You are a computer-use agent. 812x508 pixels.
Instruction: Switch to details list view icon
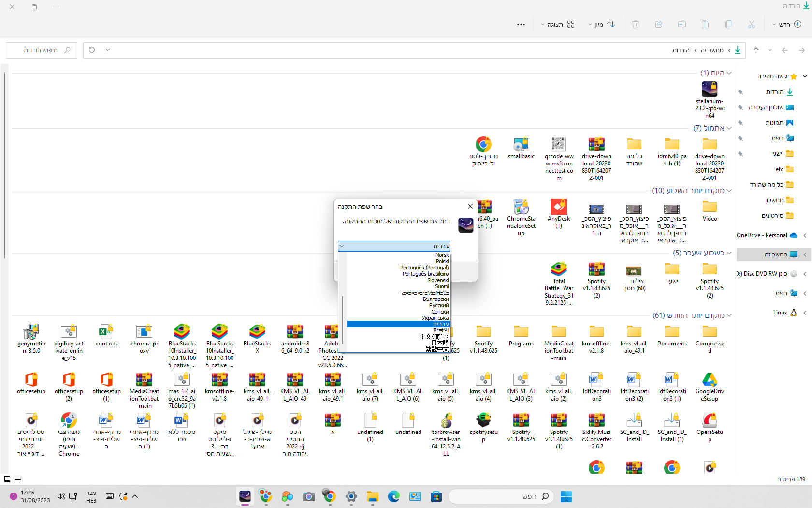18,479
